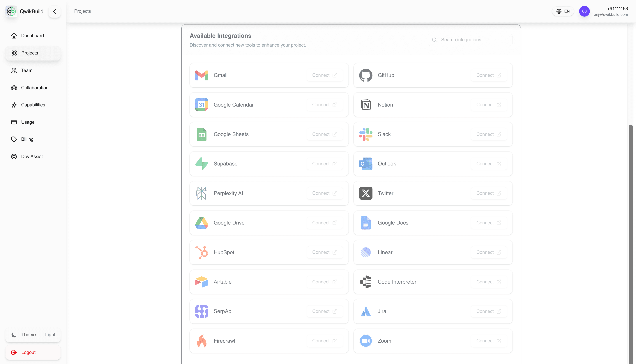
Task: Click the Jira icon
Action: tap(365, 311)
